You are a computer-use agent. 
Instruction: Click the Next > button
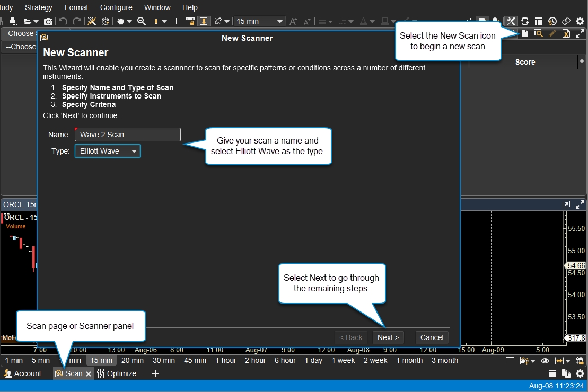click(388, 337)
